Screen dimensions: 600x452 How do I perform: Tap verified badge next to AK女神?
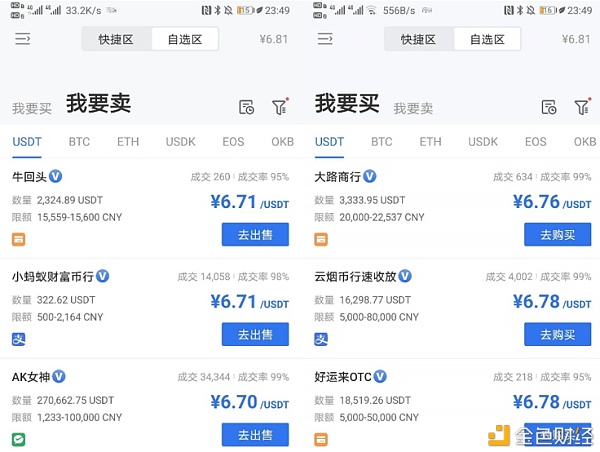pos(59,377)
